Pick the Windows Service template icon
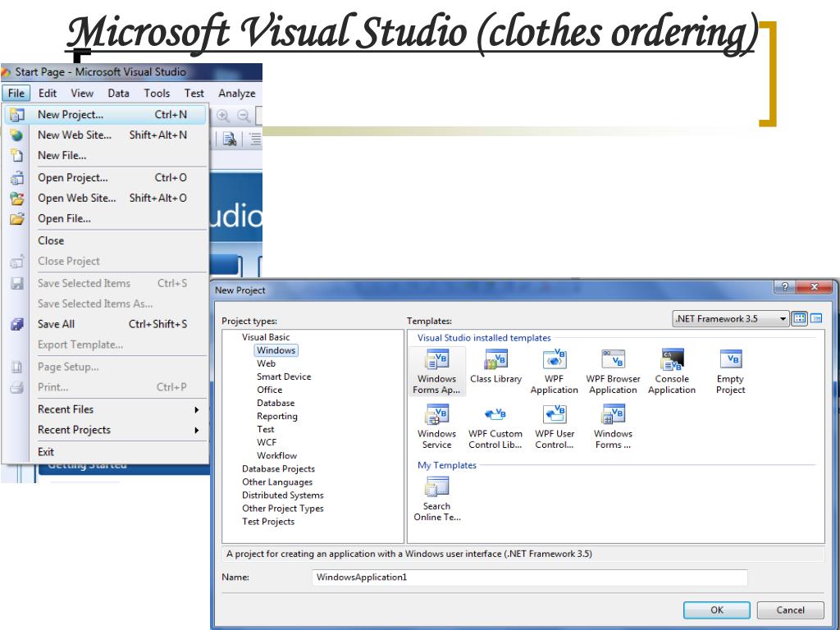Screen dimensions: 840x630 [436, 414]
